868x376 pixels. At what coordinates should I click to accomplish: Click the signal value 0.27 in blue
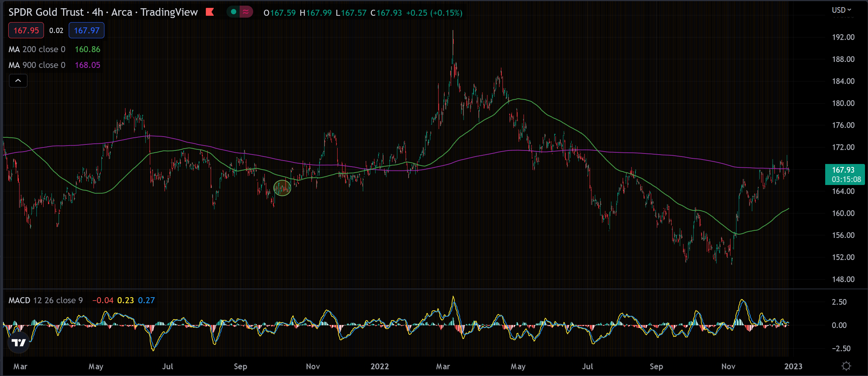tap(146, 300)
